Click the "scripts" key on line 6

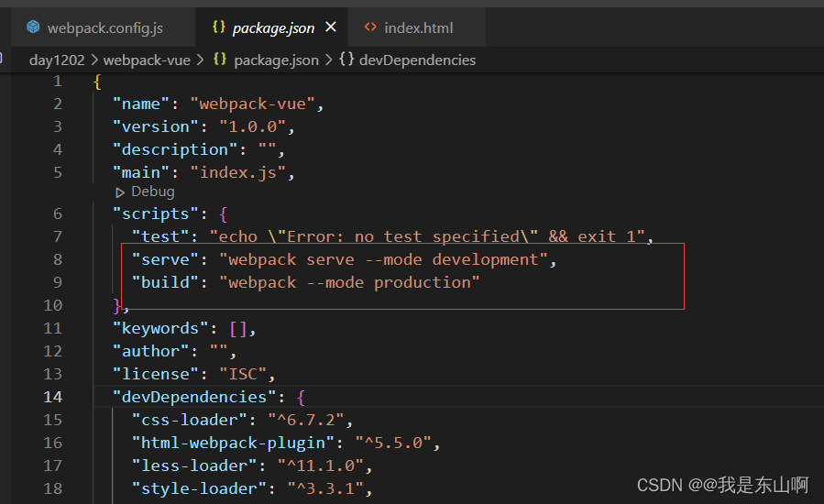(x=156, y=214)
